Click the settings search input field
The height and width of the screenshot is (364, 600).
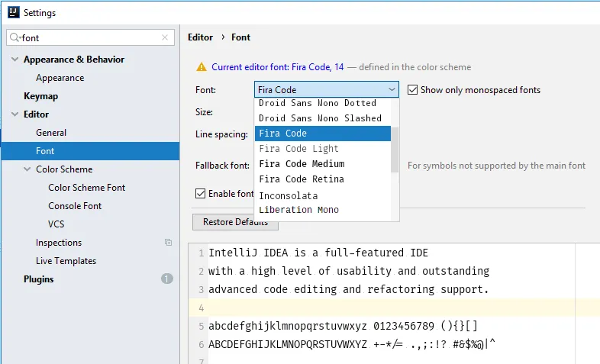(x=90, y=37)
